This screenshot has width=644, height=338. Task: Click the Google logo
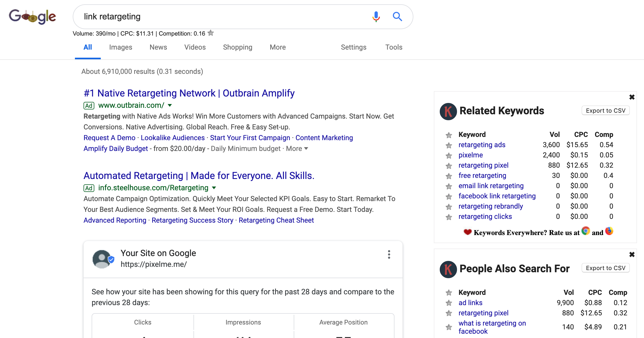32,17
